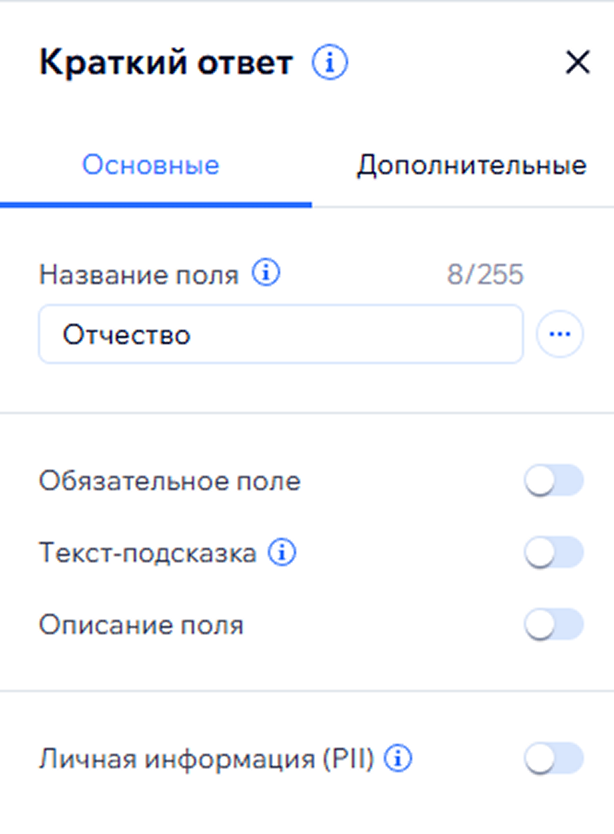This screenshot has height=834, width=614.
Task: Click the Личная информация (PII) label text
Action: [x=206, y=760]
